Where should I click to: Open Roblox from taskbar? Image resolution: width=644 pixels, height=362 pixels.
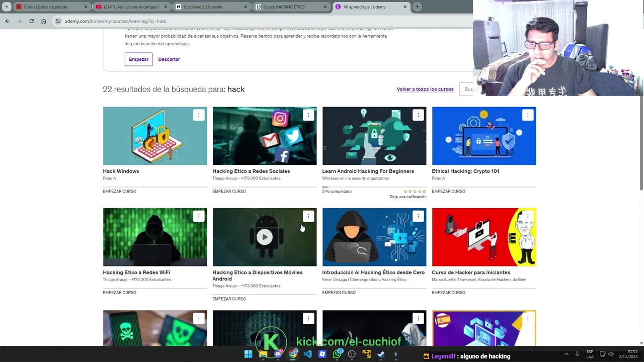(x=322, y=354)
